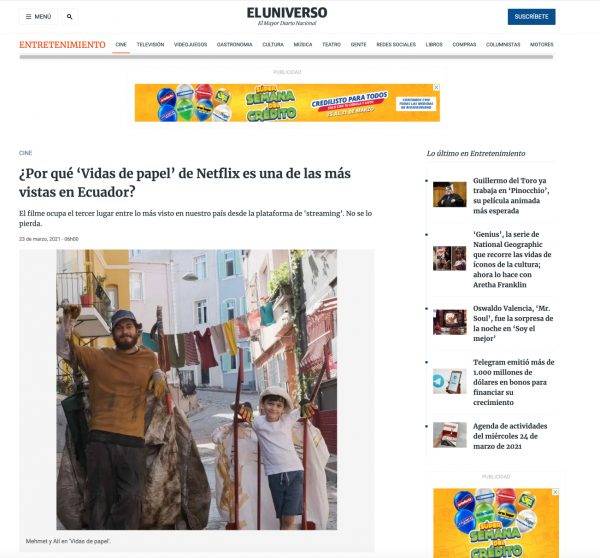Click the search magnifier icon
Screen dimensions: 600x558
[x=69, y=17]
